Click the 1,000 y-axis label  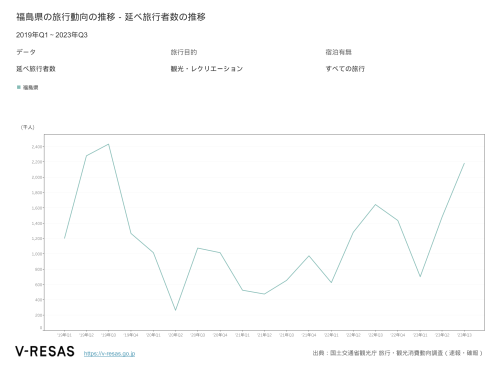pos(37,254)
